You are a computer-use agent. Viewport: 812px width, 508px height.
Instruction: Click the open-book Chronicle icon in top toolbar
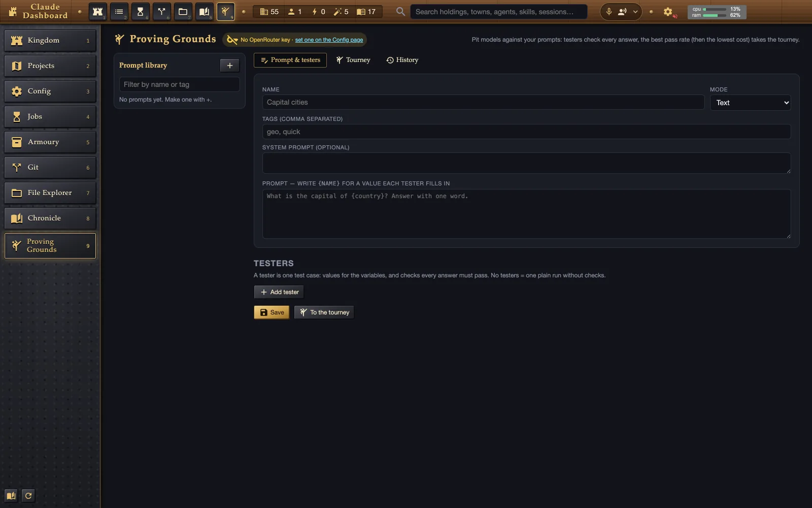coord(205,12)
